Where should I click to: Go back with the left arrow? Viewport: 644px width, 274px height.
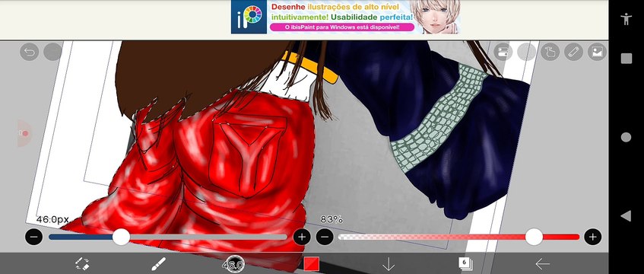tap(542, 264)
